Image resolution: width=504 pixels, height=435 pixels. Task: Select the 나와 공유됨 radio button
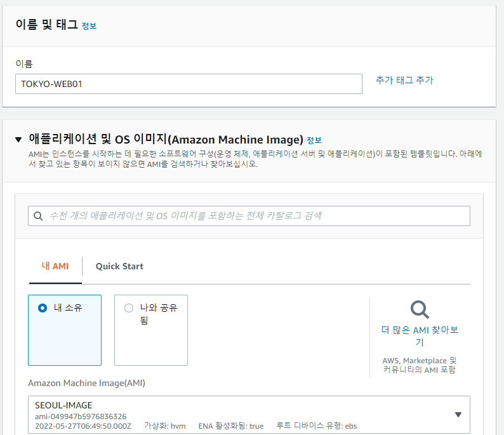tap(129, 308)
